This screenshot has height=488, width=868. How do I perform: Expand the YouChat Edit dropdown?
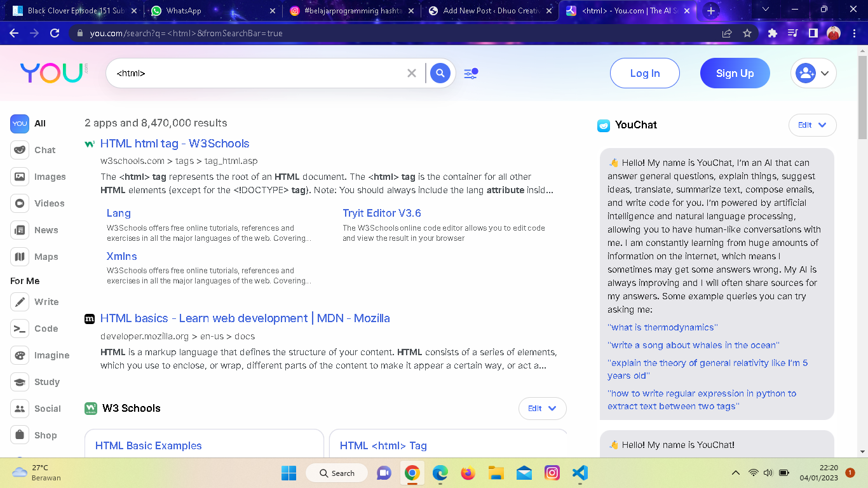(x=812, y=125)
